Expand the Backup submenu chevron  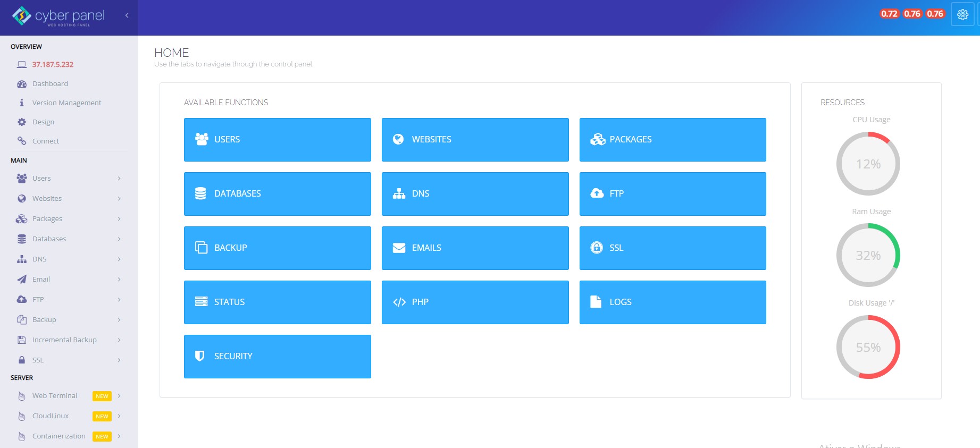tap(119, 320)
